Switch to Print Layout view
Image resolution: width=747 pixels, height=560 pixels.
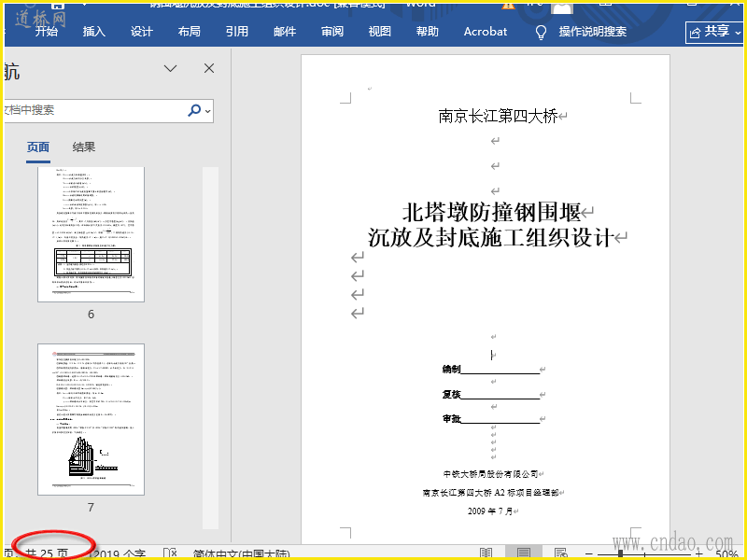point(524,553)
